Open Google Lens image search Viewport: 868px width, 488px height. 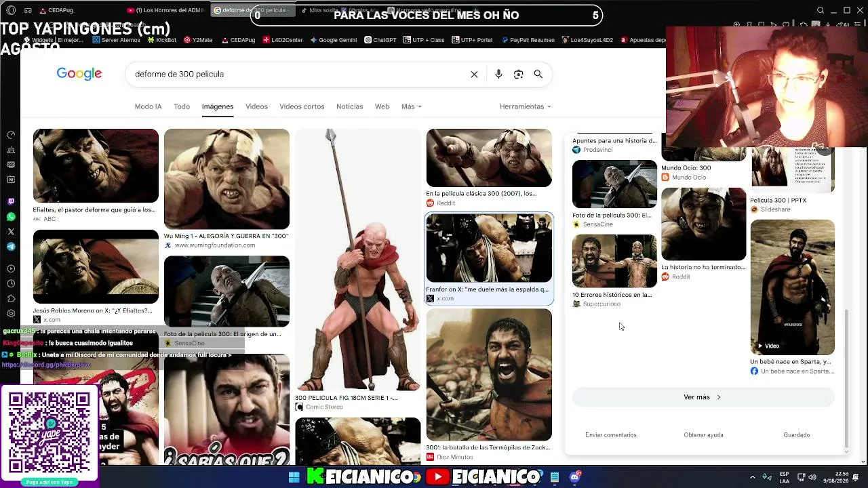[518, 74]
